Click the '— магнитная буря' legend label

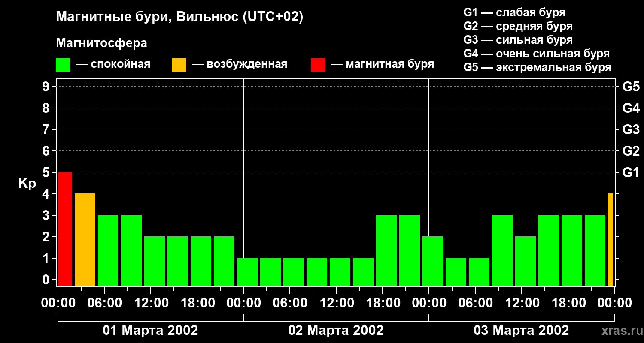(x=383, y=65)
